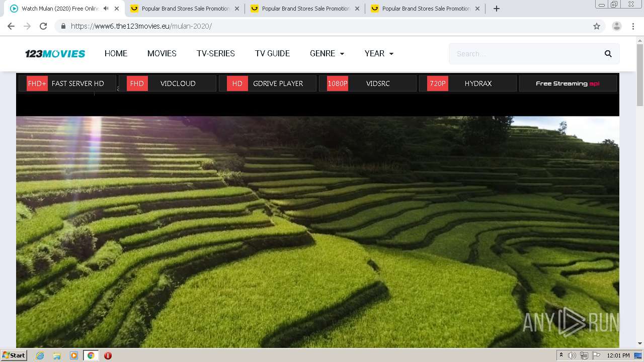The height and width of the screenshot is (362, 644).
Task: Open the media player taskbar icon
Action: (74, 355)
